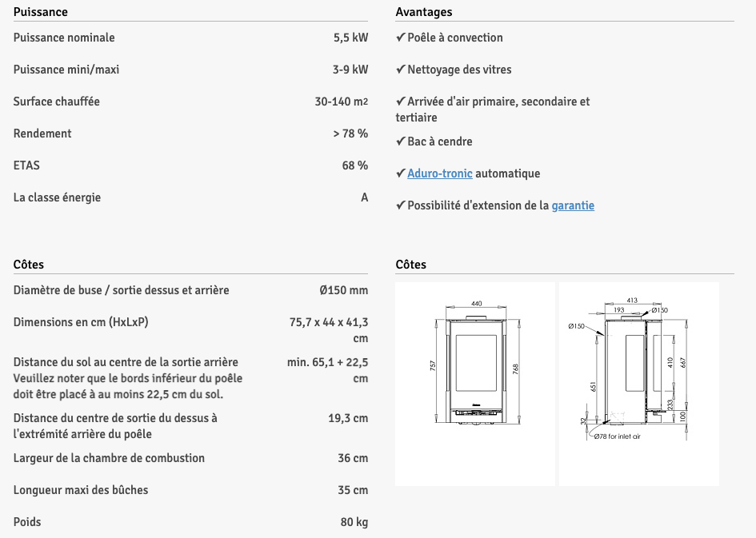Click the Côtes heading above the drawings
756x538 pixels.
pyautogui.click(x=410, y=265)
